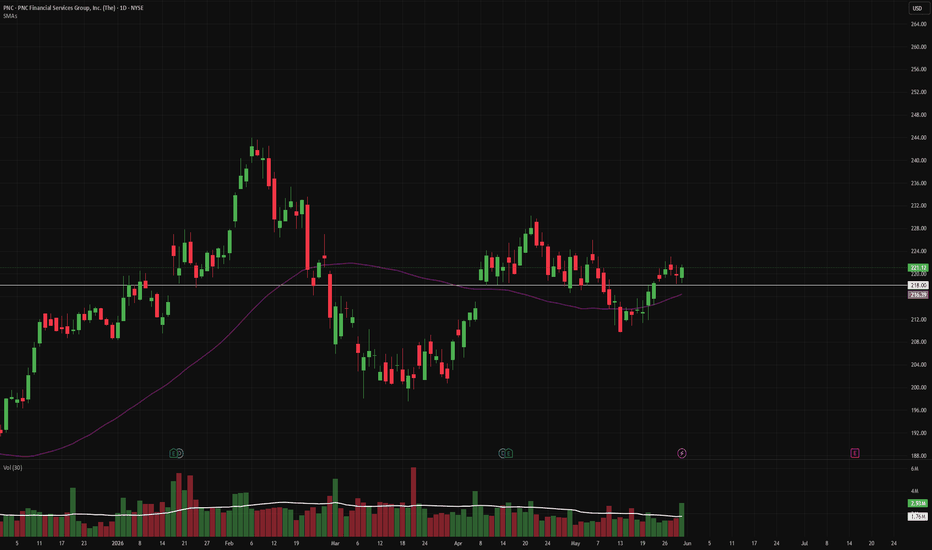Click the E earnings marker in mid-April
Screen dimensions: 932x550
pyautogui.click(x=509, y=453)
